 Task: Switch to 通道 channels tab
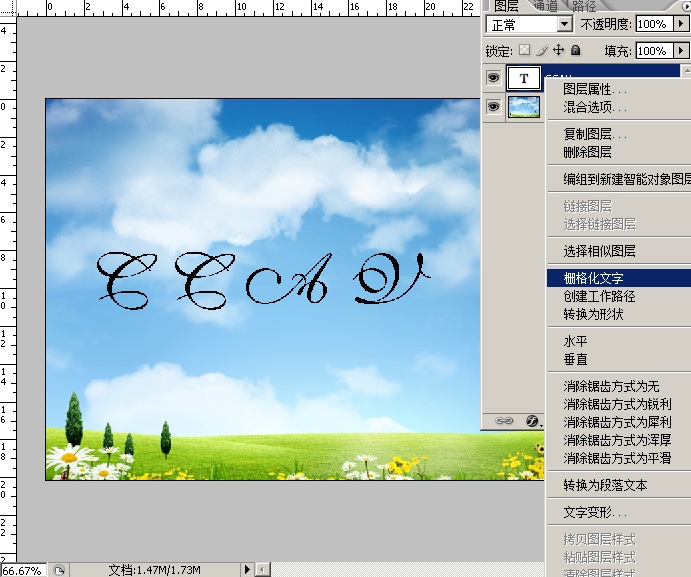[546, 5]
